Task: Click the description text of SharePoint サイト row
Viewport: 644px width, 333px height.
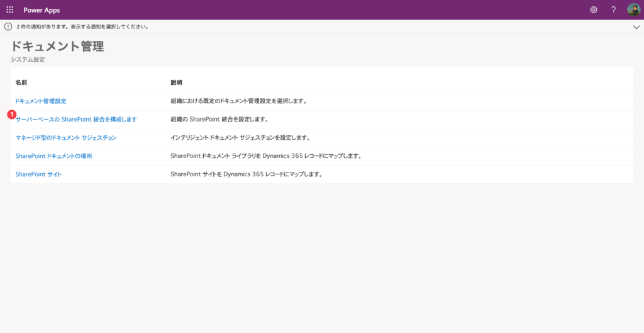Action: [246, 174]
